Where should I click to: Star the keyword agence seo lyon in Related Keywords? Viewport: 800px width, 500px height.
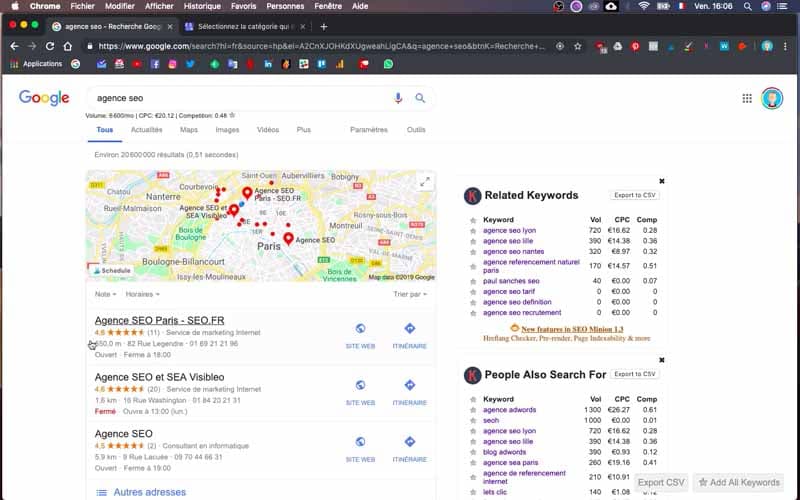[473, 231]
